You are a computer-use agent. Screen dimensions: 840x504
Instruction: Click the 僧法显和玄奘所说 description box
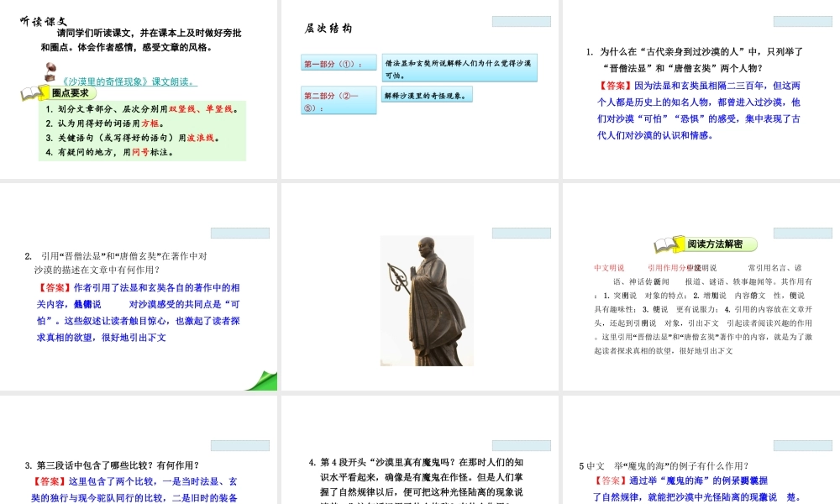459,68
